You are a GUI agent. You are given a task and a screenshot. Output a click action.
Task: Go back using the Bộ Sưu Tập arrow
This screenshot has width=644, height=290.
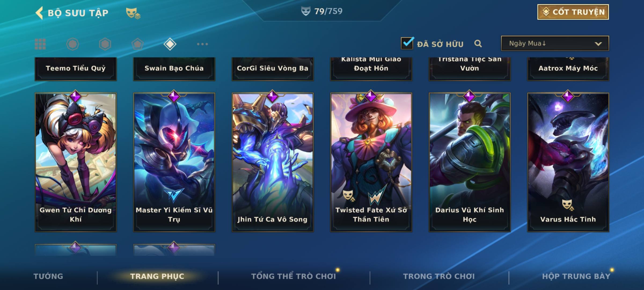(x=39, y=13)
